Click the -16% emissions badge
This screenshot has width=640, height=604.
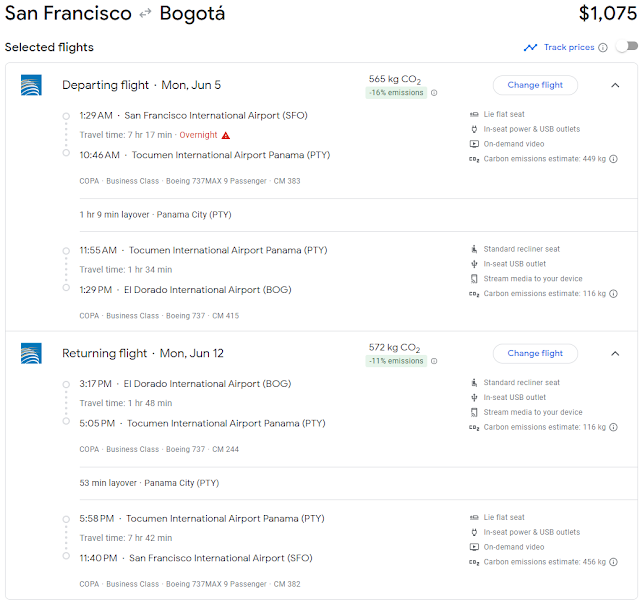[395, 93]
